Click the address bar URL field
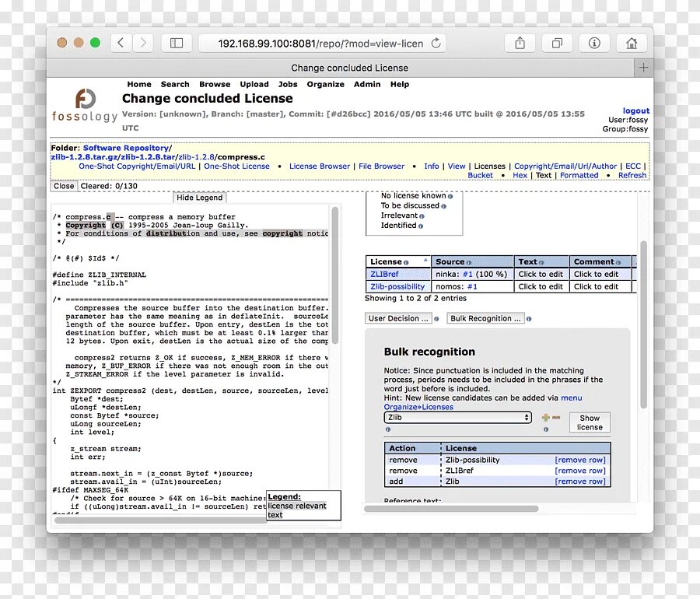 coord(321,44)
